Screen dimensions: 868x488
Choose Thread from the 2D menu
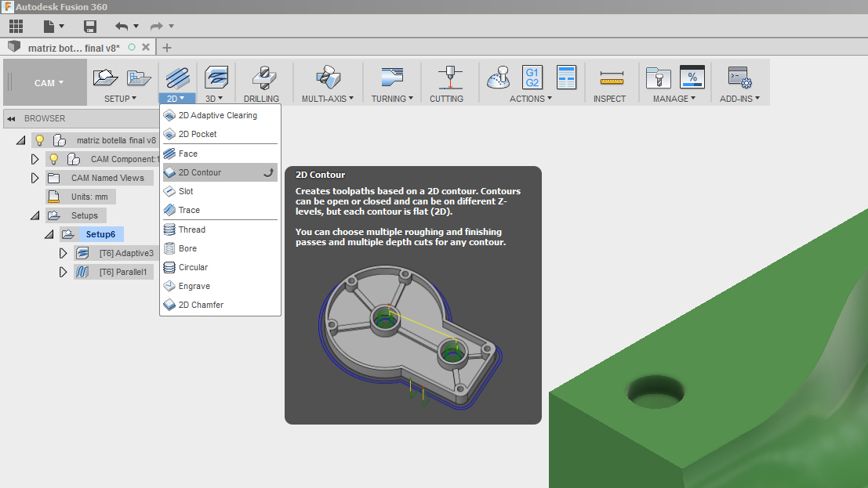220,230
